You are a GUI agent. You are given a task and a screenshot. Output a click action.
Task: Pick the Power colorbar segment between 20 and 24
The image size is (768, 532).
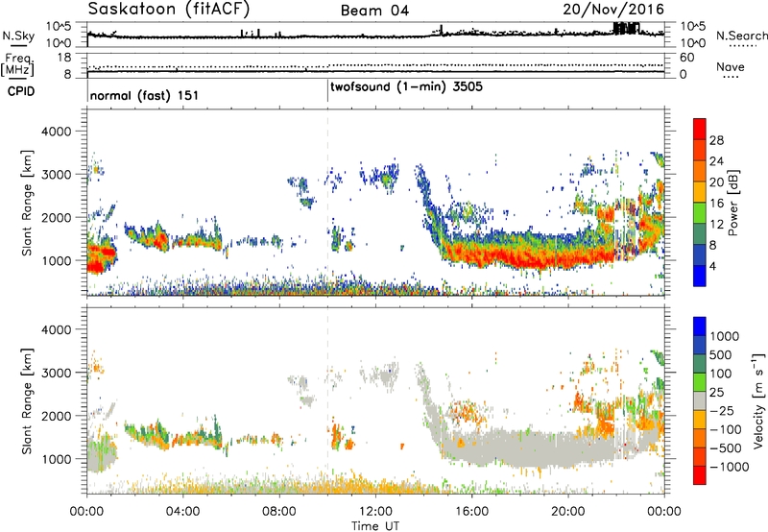[700, 171]
